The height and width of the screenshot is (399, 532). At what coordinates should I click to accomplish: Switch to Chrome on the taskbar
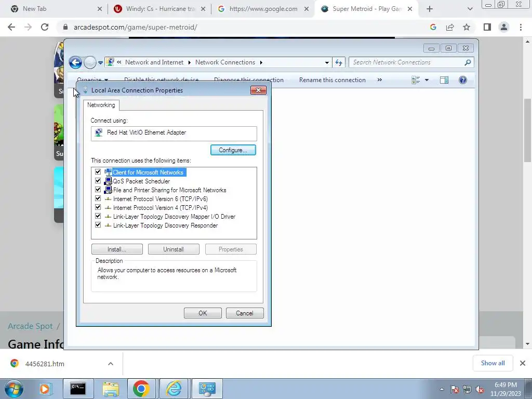click(x=141, y=389)
